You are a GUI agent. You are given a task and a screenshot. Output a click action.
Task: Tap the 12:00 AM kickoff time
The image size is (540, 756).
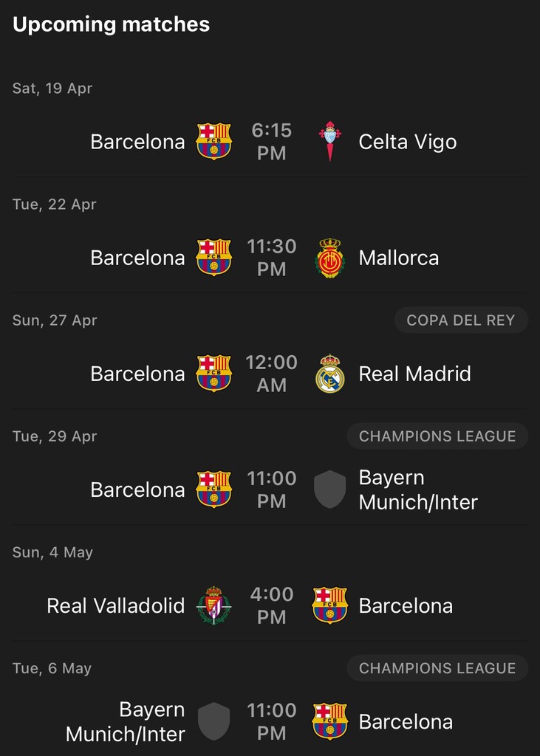pyautogui.click(x=272, y=374)
